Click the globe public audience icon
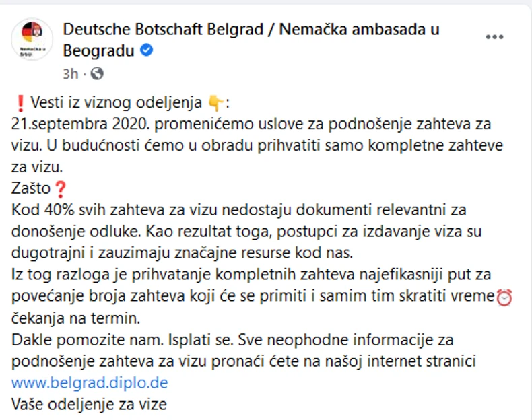 tap(97, 73)
